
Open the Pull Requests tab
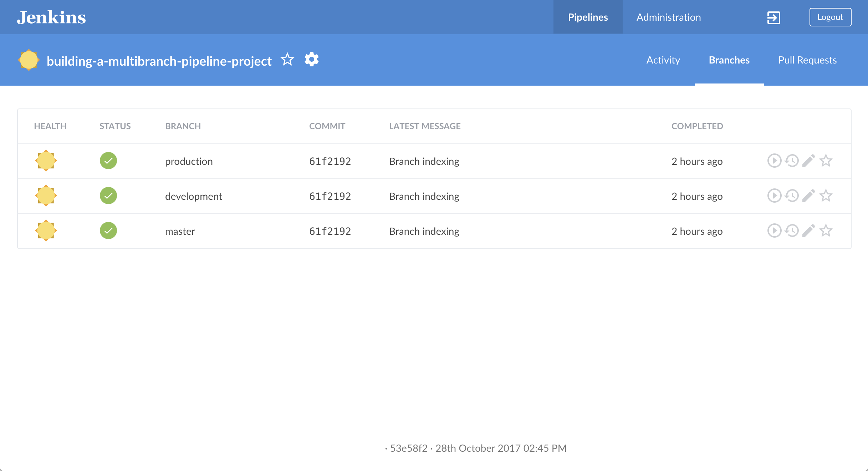pos(807,60)
